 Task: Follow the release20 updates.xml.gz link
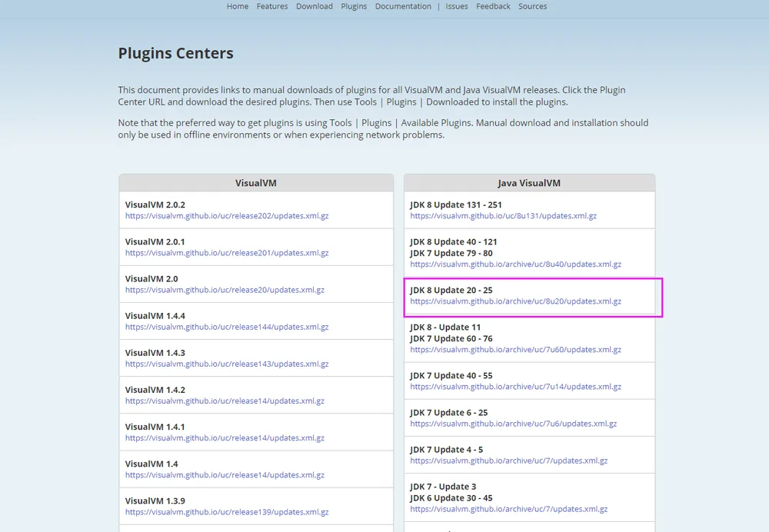pyautogui.click(x=225, y=290)
